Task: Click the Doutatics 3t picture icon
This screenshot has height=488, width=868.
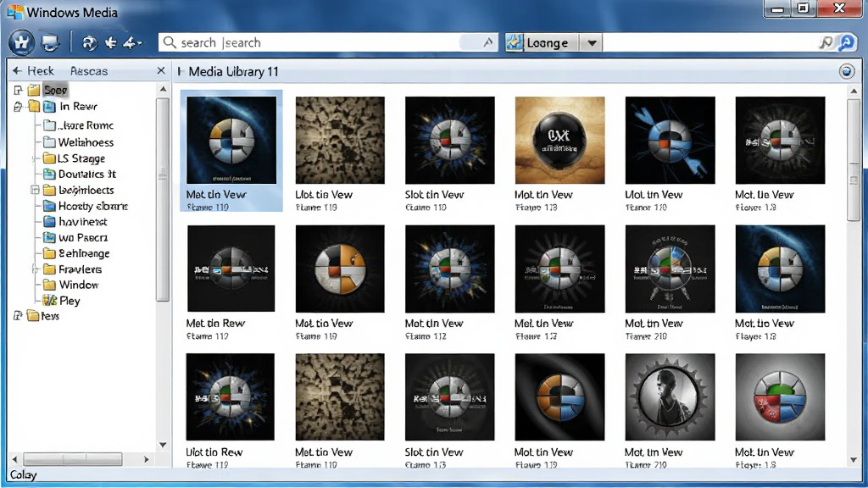Action: 50,174
